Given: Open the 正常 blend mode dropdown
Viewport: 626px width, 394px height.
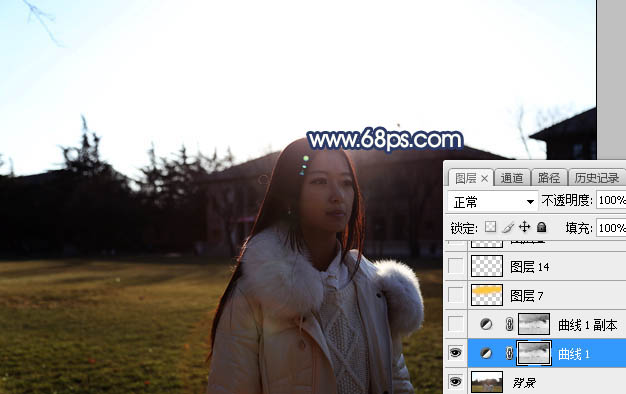Looking at the screenshot, I should click(493, 202).
